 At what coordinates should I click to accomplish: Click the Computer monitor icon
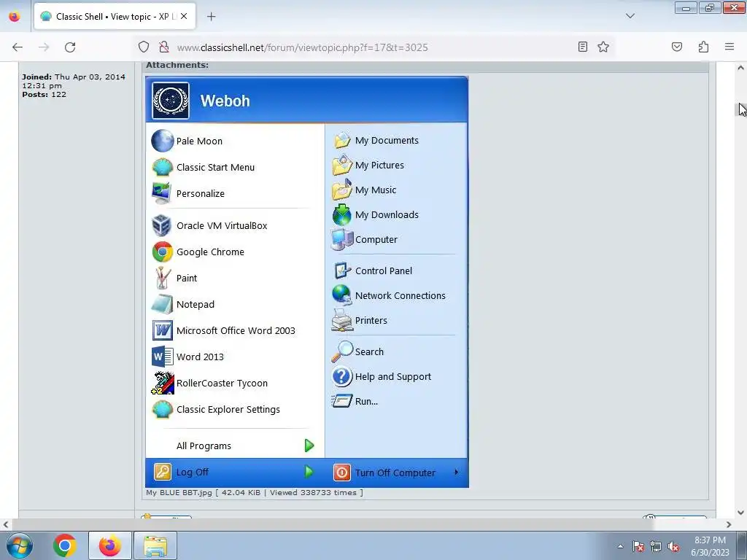(342, 239)
